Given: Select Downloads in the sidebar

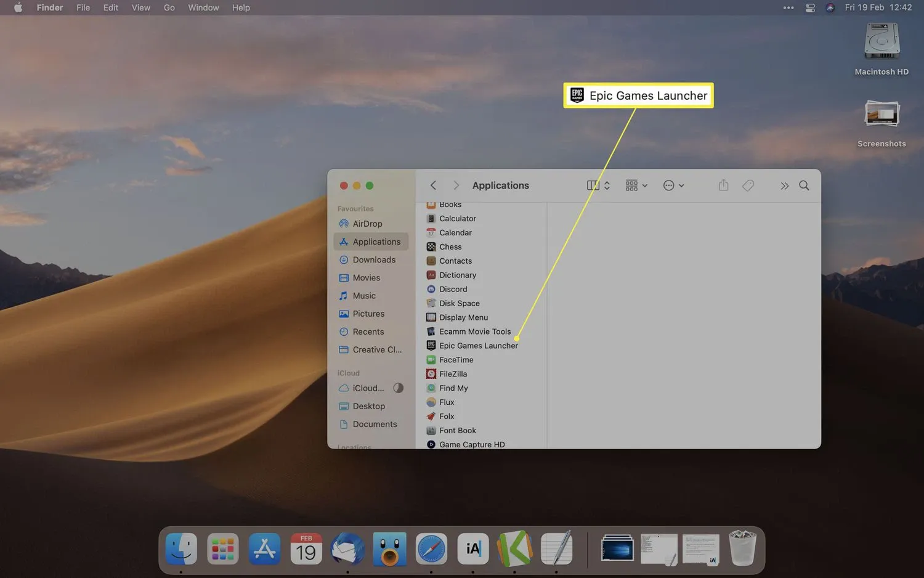Looking at the screenshot, I should (371, 259).
